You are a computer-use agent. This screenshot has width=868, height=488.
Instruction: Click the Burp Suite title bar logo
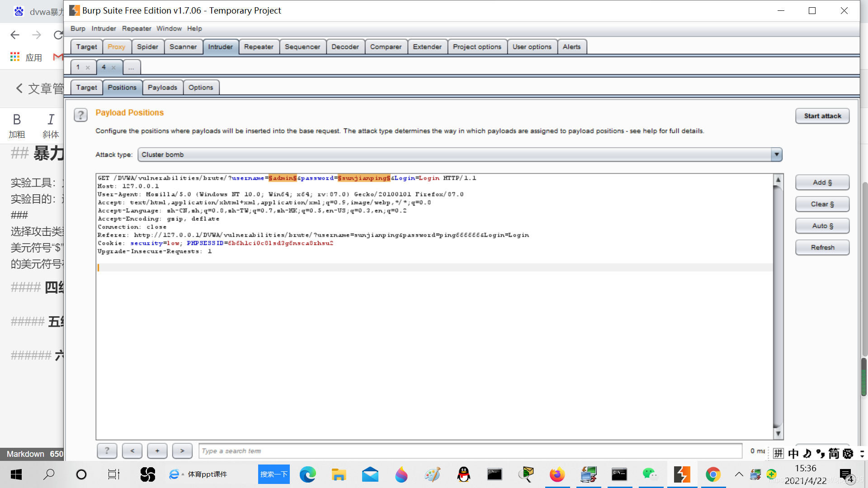point(75,10)
